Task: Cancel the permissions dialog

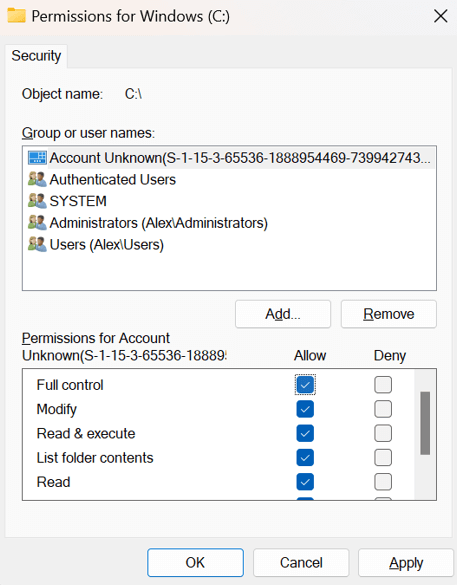Action: [x=301, y=562]
